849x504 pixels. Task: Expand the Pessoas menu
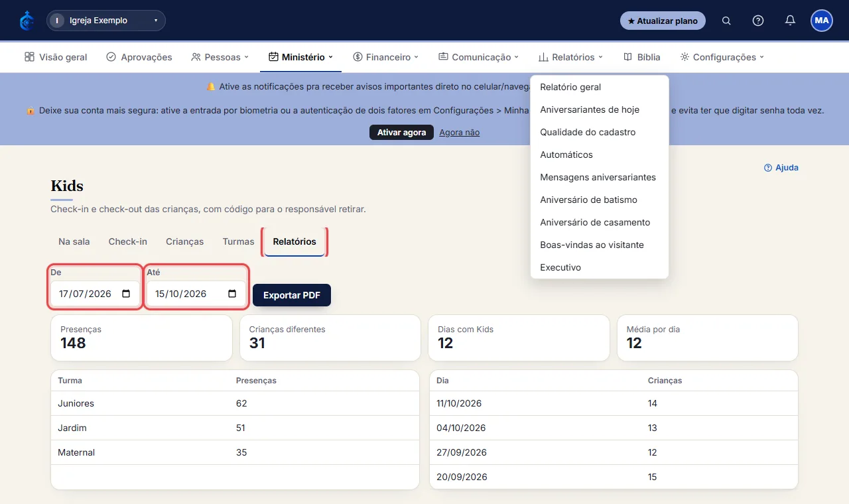tap(220, 57)
